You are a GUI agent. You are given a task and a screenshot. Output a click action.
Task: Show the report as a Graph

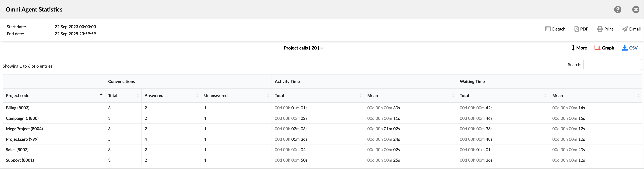point(604,48)
